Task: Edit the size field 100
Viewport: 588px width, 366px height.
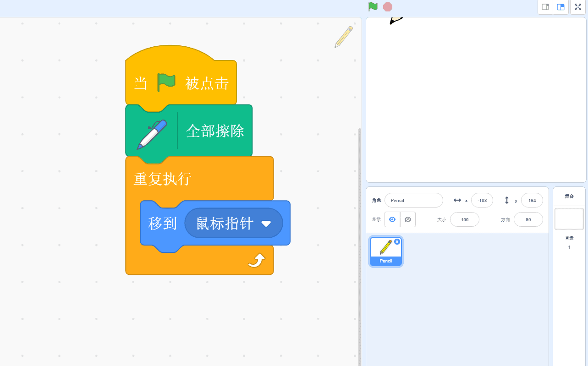Action: point(465,219)
